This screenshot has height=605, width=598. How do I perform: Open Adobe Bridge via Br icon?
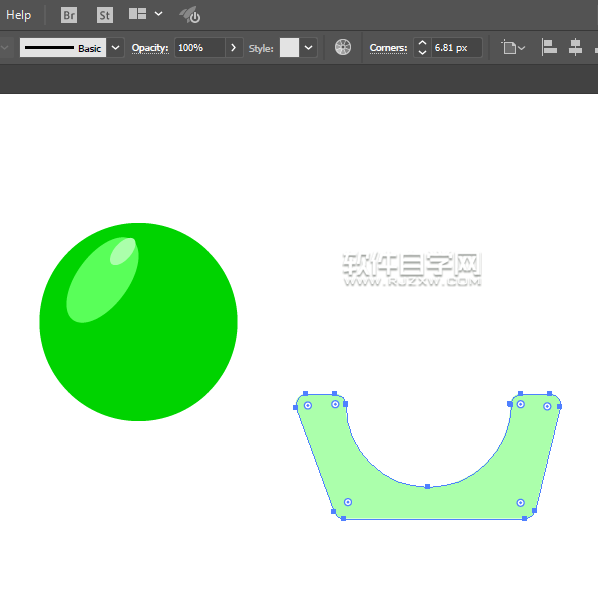pyautogui.click(x=69, y=15)
